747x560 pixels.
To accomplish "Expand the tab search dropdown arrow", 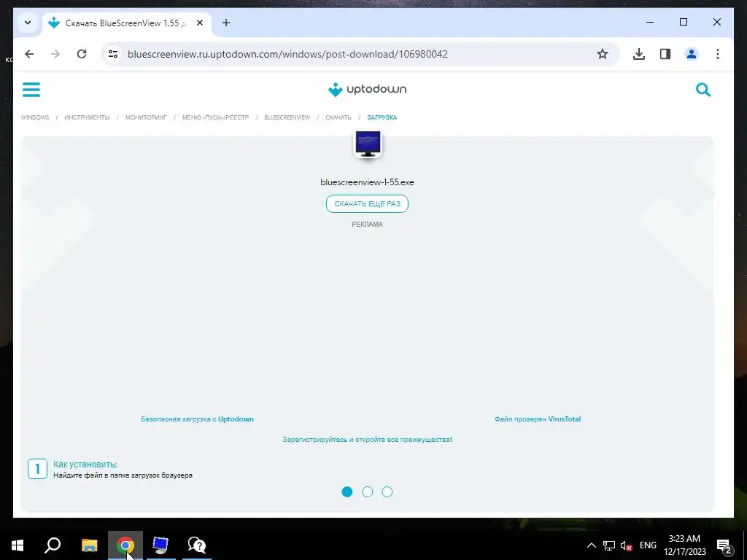I will (x=28, y=23).
